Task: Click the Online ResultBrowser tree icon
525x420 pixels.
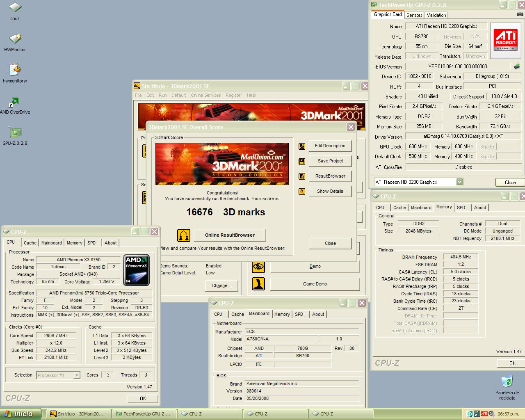Action: [x=184, y=235]
